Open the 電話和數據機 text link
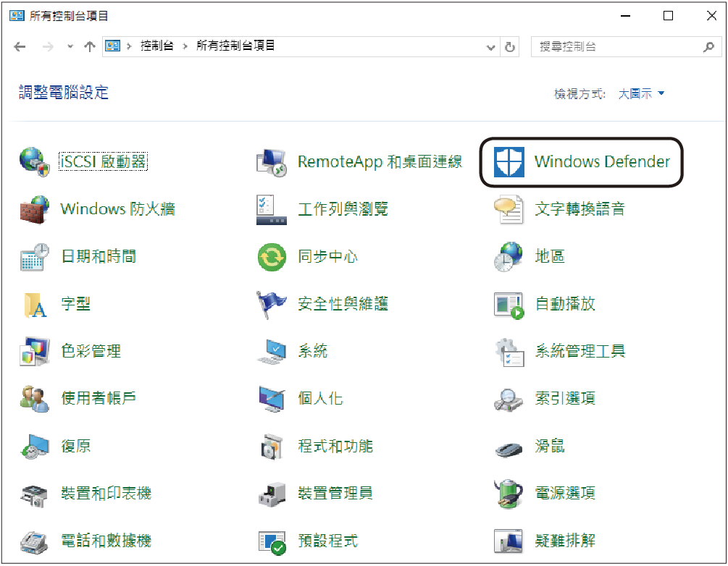728x566 pixels. [106, 541]
